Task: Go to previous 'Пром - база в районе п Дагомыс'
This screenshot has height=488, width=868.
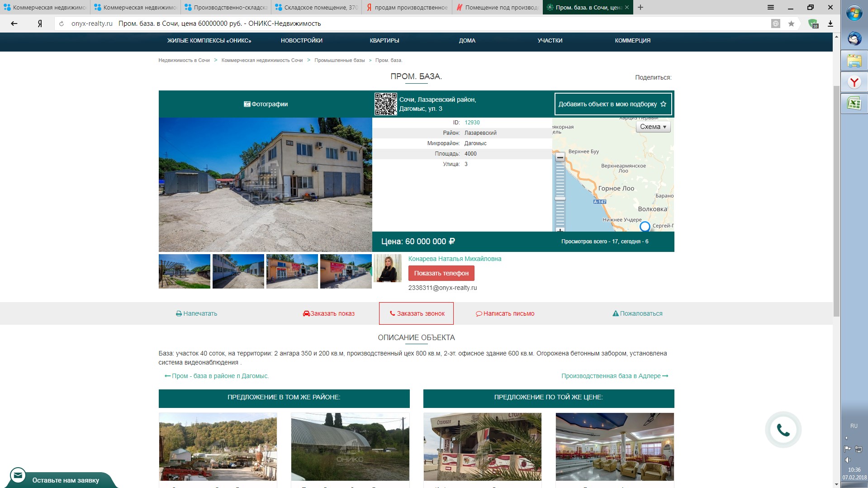Action: click(217, 376)
